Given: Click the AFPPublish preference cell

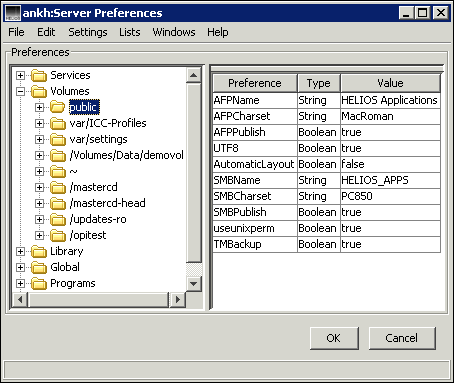Looking at the screenshot, I should point(255,132).
